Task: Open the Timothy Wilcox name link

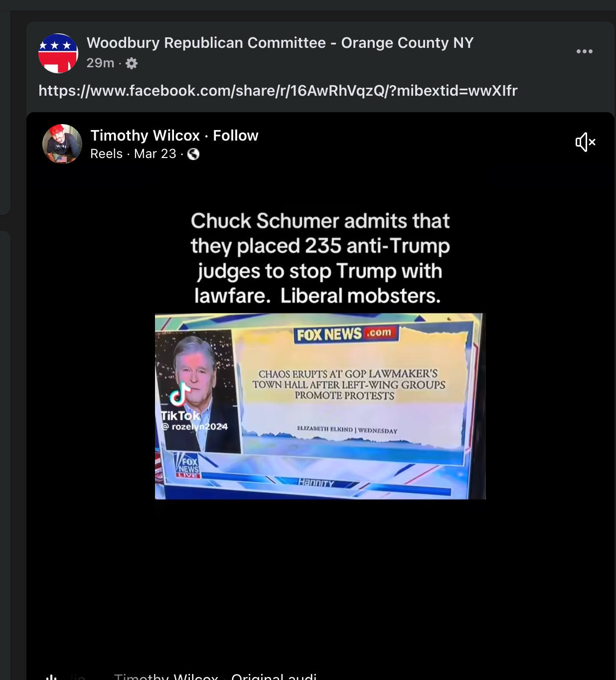Action: (x=145, y=136)
